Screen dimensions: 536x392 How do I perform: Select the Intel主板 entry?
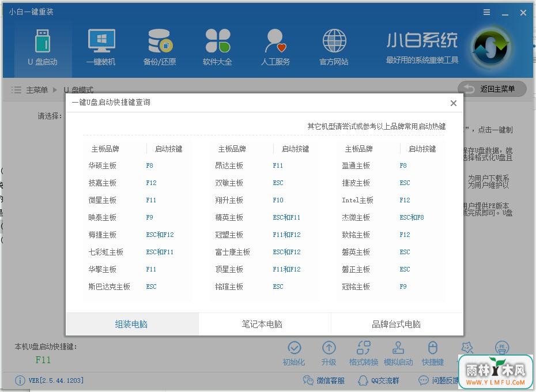pos(357,200)
